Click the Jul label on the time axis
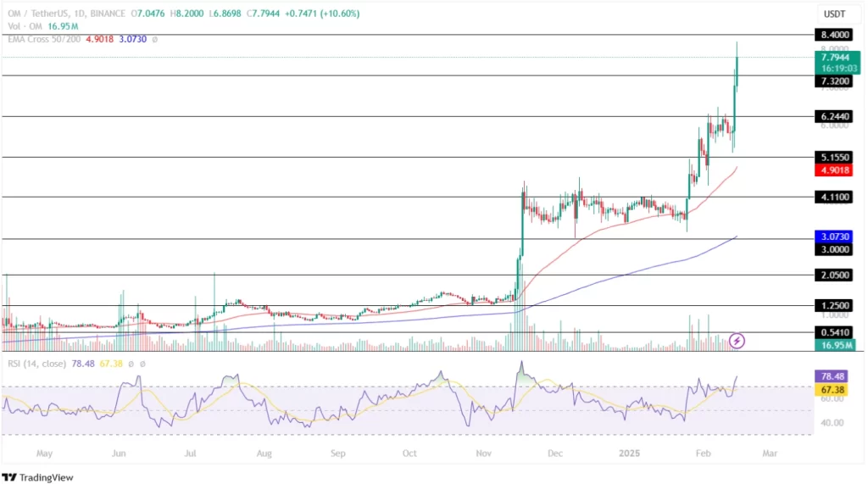 [190, 453]
